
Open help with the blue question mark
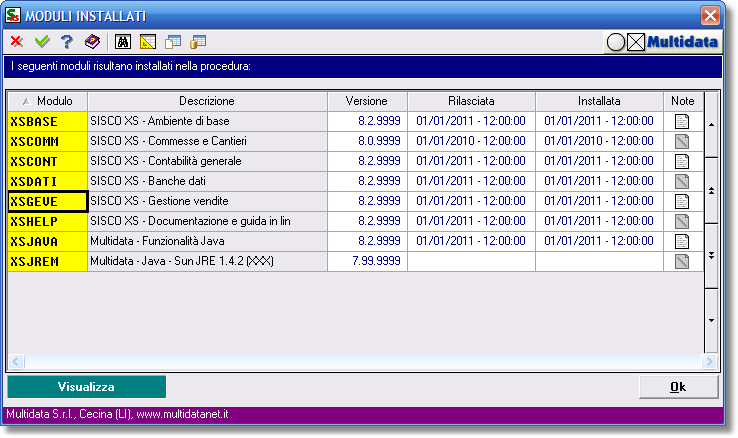67,42
